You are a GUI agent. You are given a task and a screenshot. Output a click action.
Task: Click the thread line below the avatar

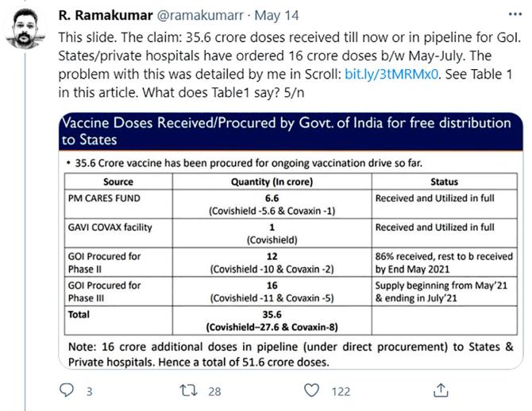[25, 231]
